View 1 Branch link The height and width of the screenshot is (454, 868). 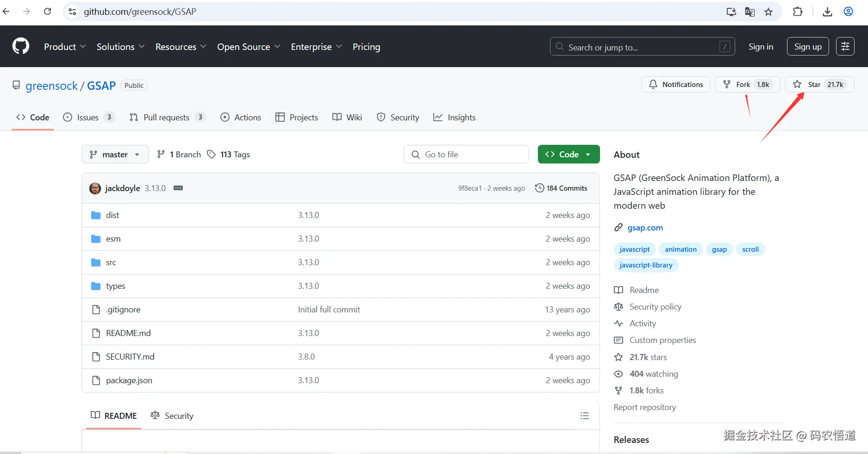(179, 154)
